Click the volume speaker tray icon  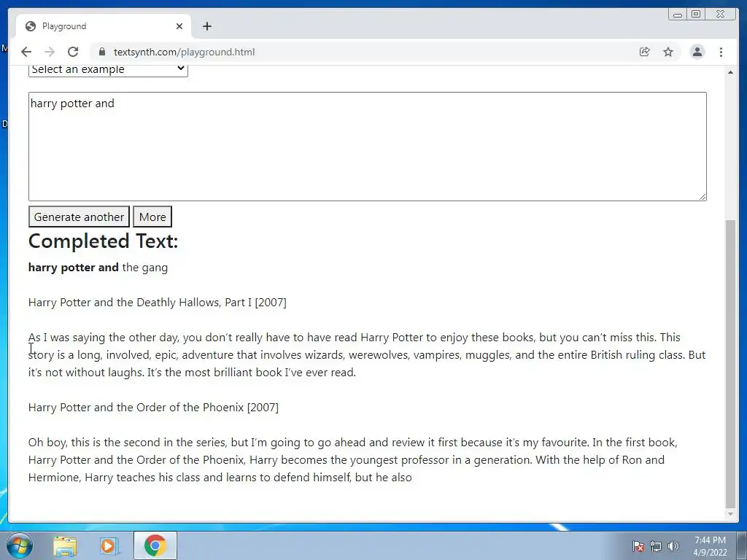[x=673, y=546]
